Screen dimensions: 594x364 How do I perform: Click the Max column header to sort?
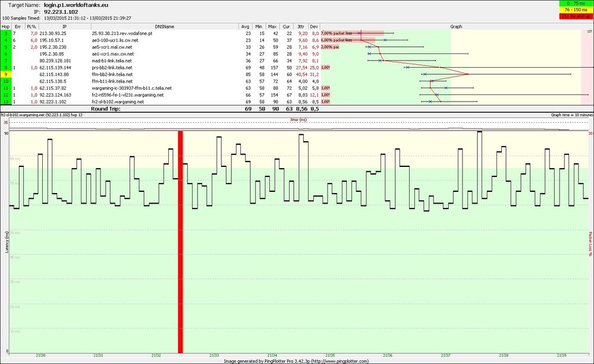pos(271,27)
